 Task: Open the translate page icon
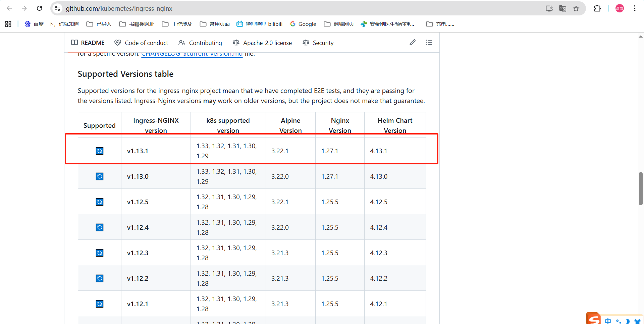click(x=562, y=8)
